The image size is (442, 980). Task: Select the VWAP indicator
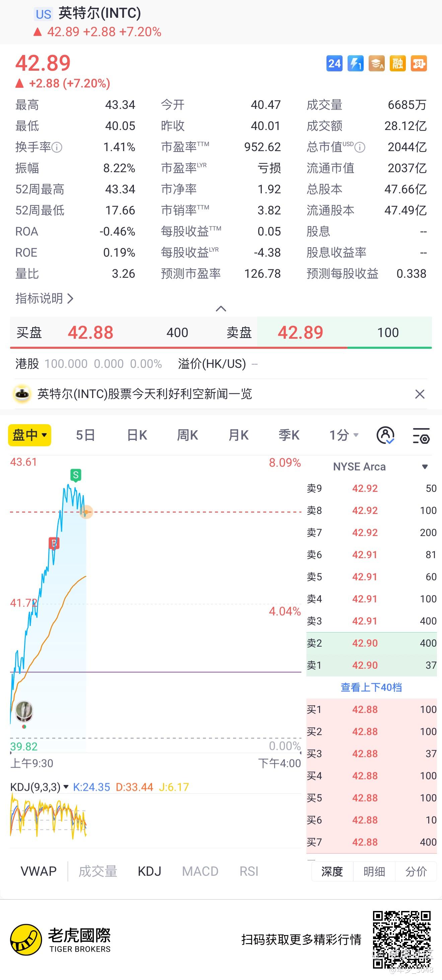pyautogui.click(x=39, y=871)
